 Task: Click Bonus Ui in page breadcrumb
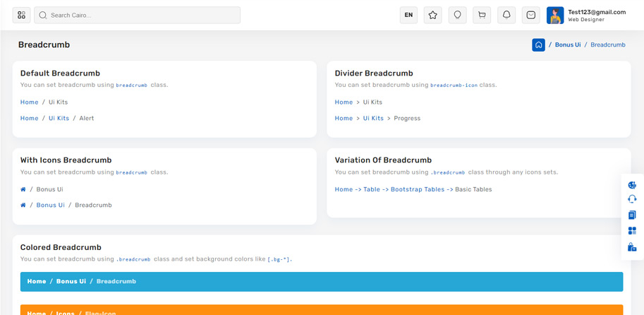pyautogui.click(x=568, y=44)
